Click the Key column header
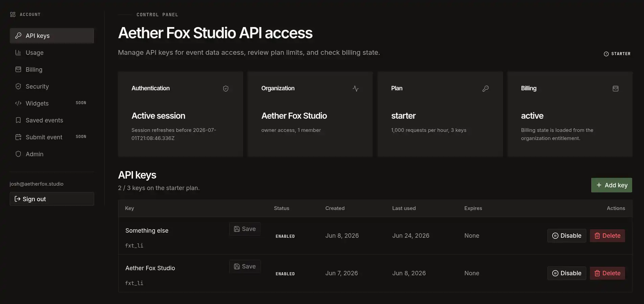Screen dimensions: 644x304 coord(130,208)
